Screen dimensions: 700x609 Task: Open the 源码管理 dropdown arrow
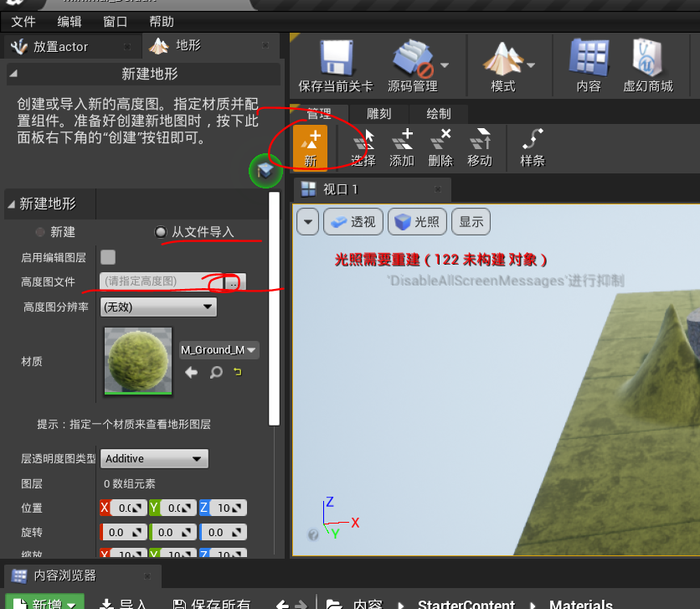click(x=445, y=65)
